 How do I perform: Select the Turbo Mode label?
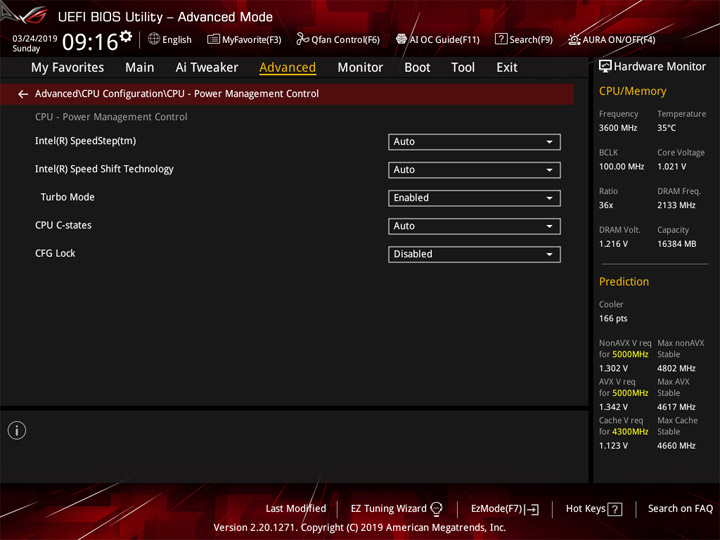(68, 197)
